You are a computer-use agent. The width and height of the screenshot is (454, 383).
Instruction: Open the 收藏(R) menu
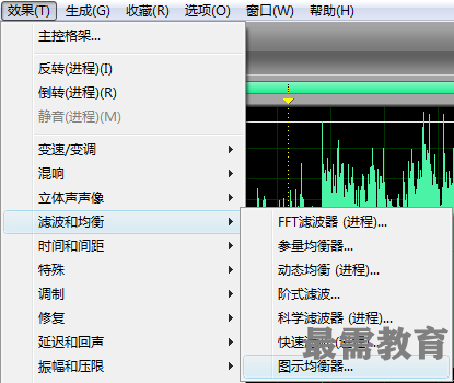click(x=147, y=11)
